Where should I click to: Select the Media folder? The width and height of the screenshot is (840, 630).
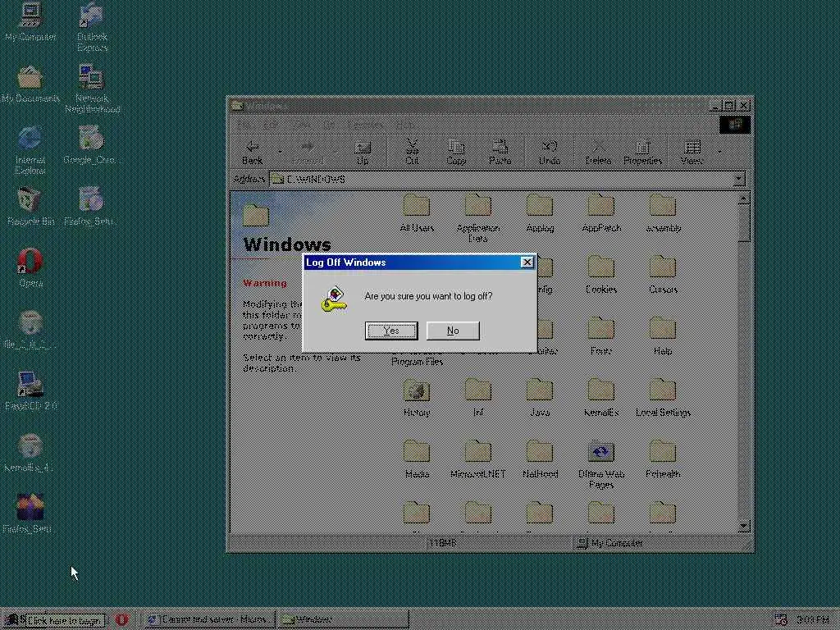coord(417,459)
